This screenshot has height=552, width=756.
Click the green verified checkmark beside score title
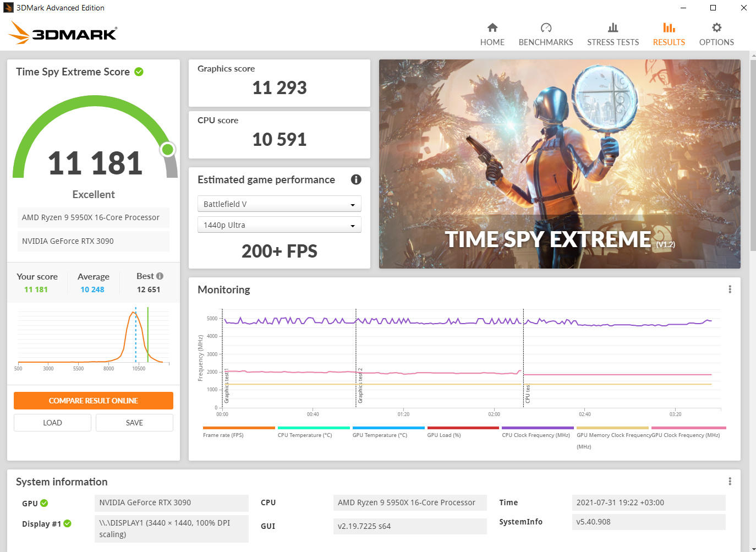pyautogui.click(x=139, y=72)
